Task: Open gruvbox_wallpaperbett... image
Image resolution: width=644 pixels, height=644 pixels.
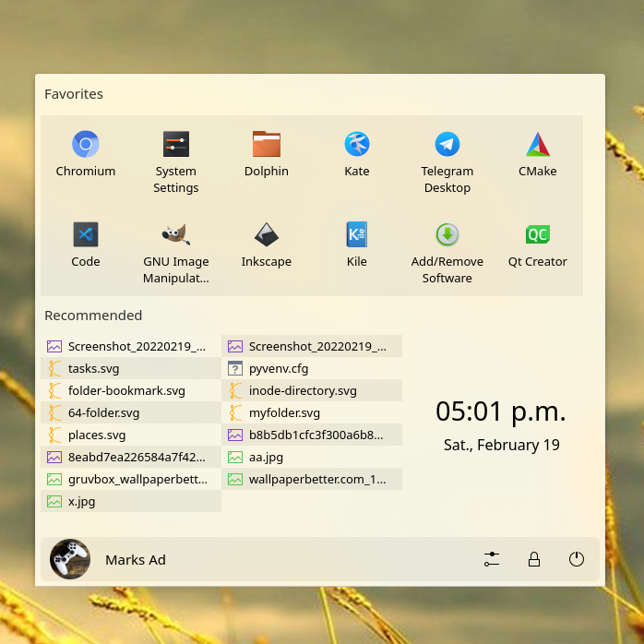Action: (x=131, y=479)
